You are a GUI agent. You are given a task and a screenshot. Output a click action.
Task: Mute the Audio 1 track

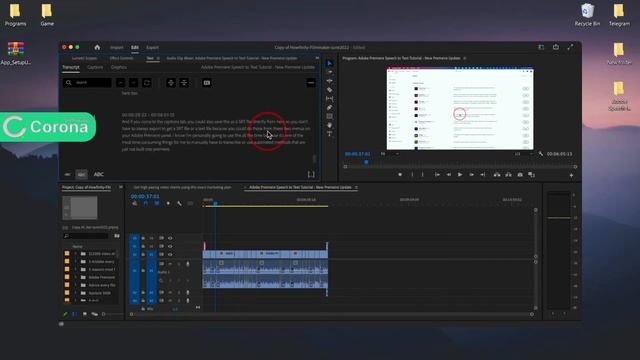pos(170,264)
